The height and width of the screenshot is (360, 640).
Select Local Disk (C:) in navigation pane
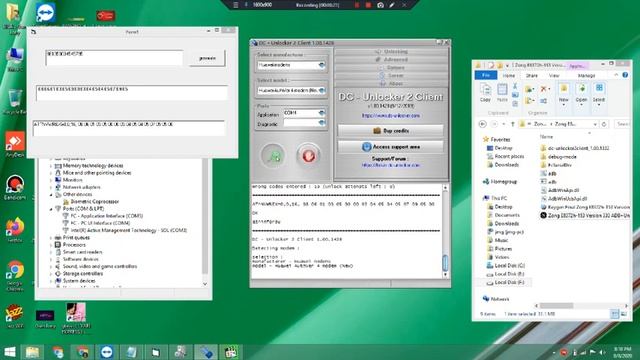(509, 266)
